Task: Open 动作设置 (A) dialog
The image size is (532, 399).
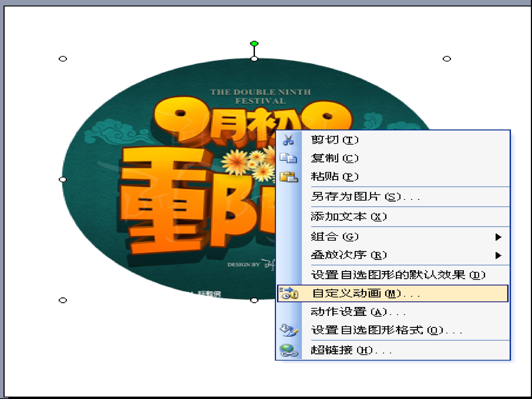Action: [358, 312]
